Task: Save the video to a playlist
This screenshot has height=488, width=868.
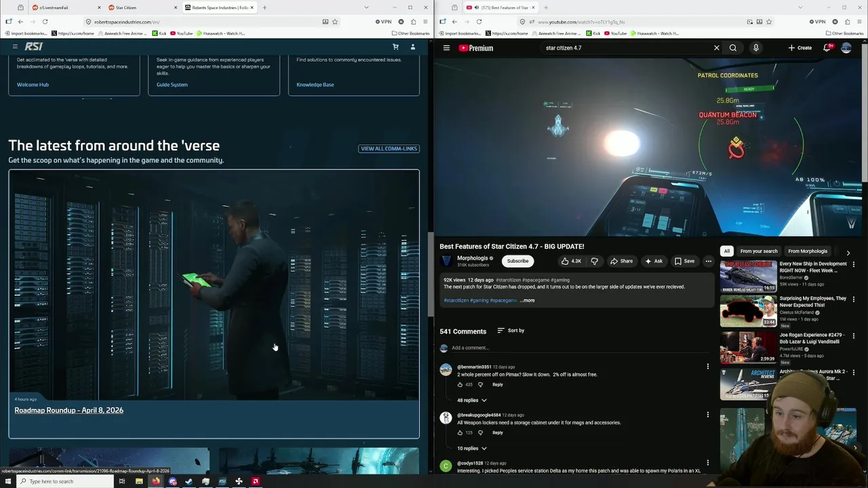Action: [x=684, y=261]
